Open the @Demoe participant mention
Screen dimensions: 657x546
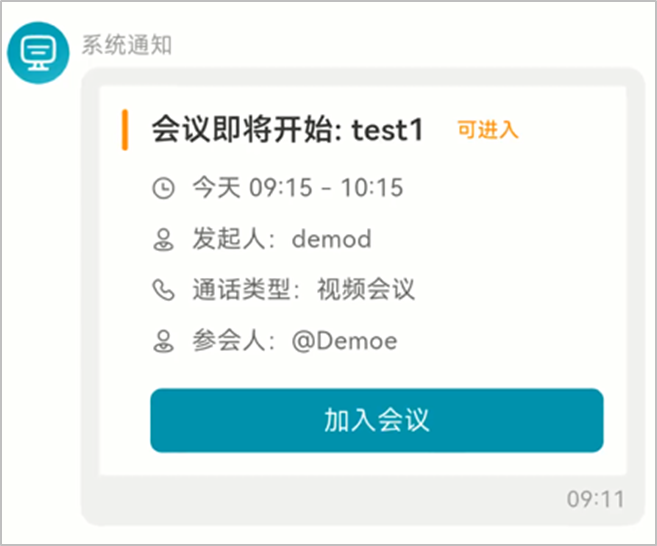pos(344,341)
